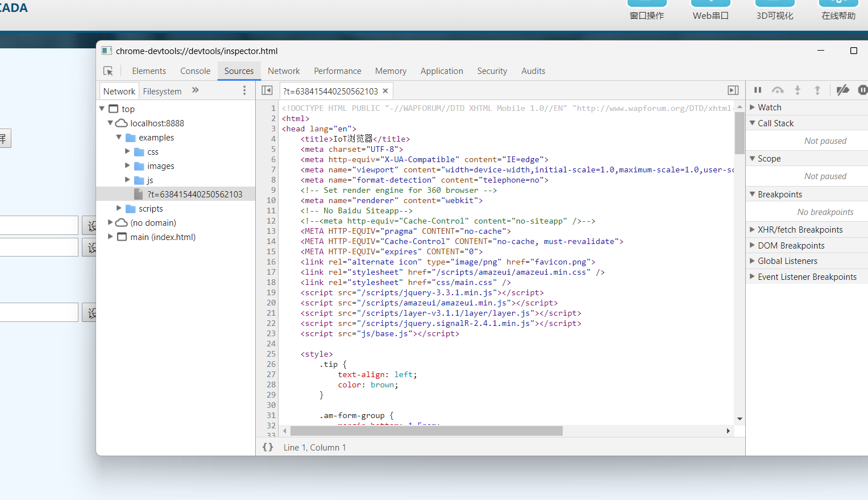Open the Web串口 toolbar icon

711,11
